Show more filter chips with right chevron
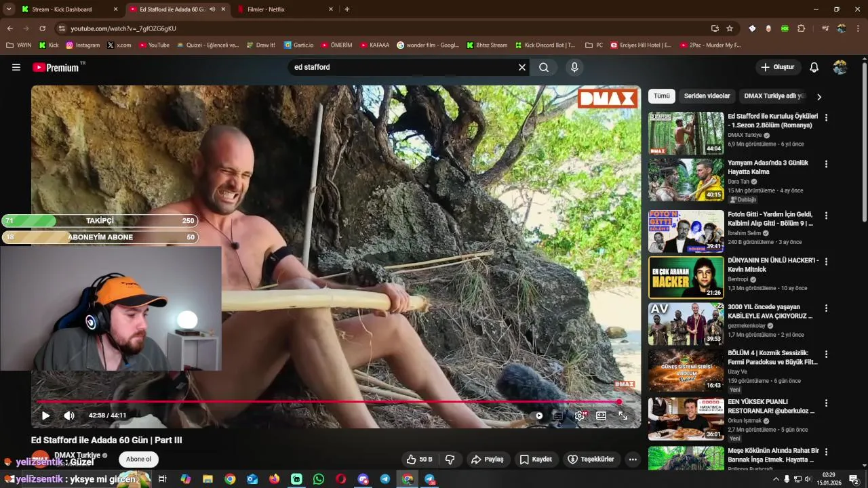 point(818,96)
